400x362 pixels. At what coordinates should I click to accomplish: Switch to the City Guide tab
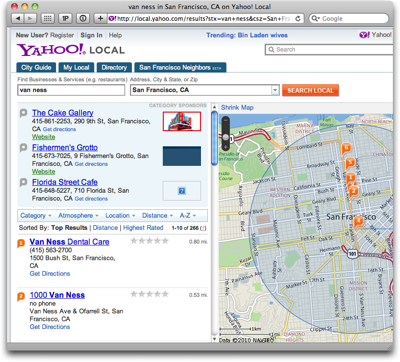pyautogui.click(x=36, y=67)
